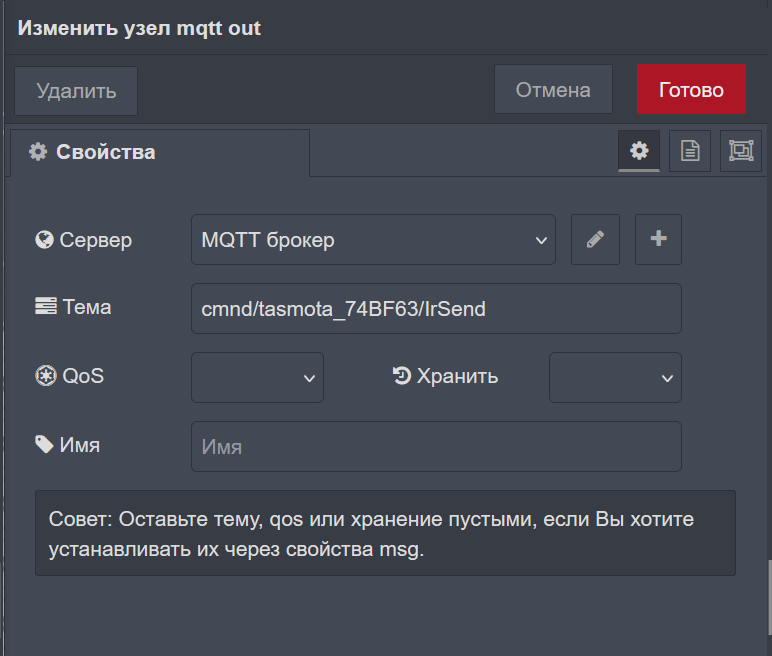Click the globe icon beside Сервер
Screen dimensions: 772x656
click(44, 240)
